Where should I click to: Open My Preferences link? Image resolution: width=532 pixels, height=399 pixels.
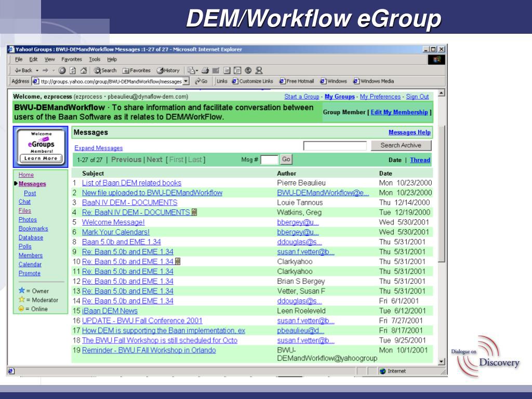click(380, 97)
